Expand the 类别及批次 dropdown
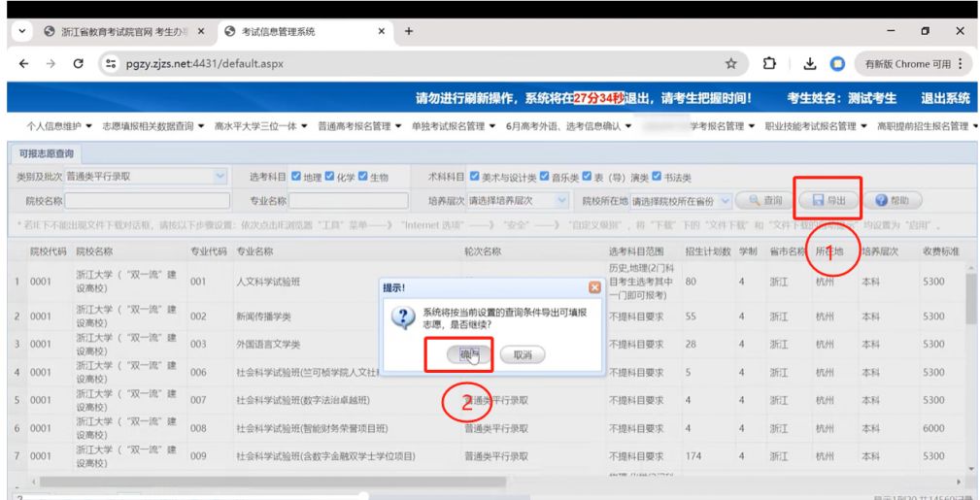 (219, 178)
